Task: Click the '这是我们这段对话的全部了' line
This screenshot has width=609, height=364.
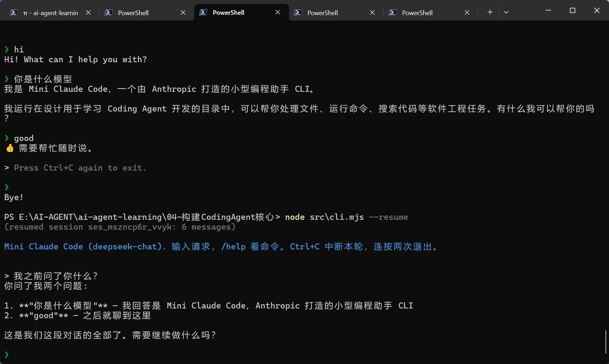Action: point(110,335)
